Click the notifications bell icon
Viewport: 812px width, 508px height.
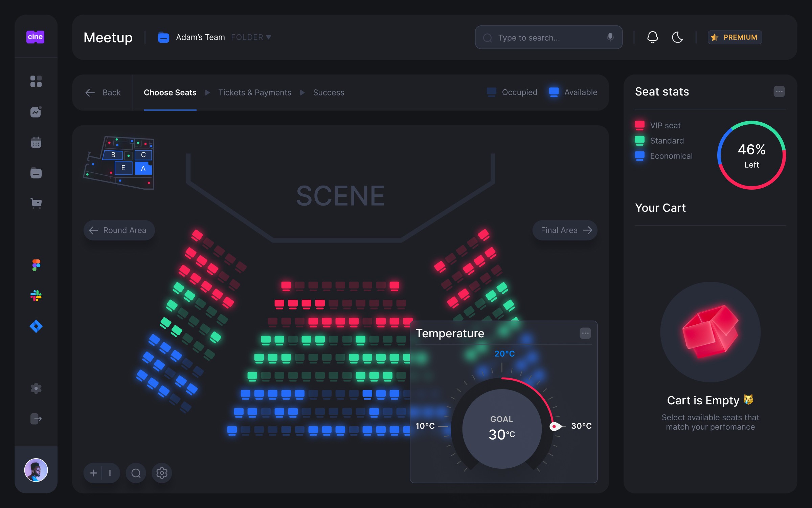652,37
